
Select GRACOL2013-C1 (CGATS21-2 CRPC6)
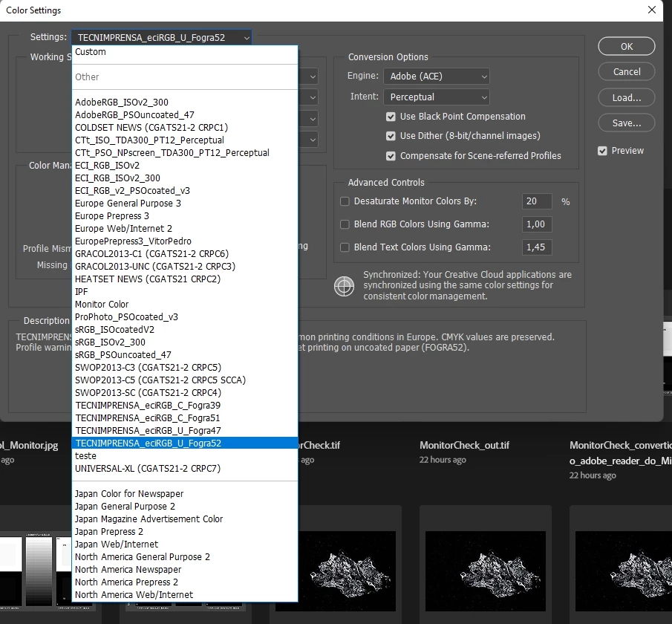pos(185,254)
